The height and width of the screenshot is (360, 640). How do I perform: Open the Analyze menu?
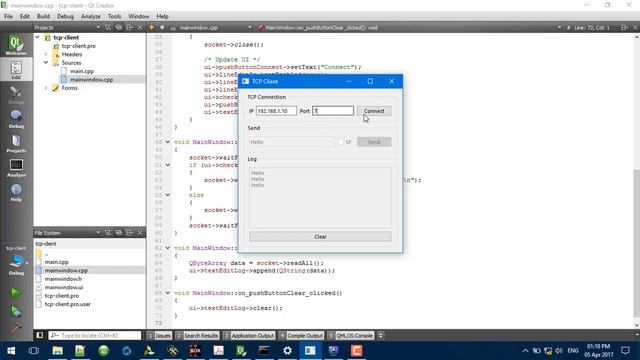[x=91, y=16]
